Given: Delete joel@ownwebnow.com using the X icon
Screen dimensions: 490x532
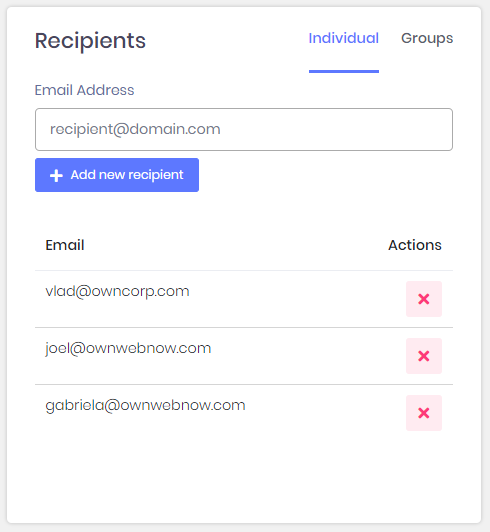Looking at the screenshot, I should pyautogui.click(x=424, y=356).
